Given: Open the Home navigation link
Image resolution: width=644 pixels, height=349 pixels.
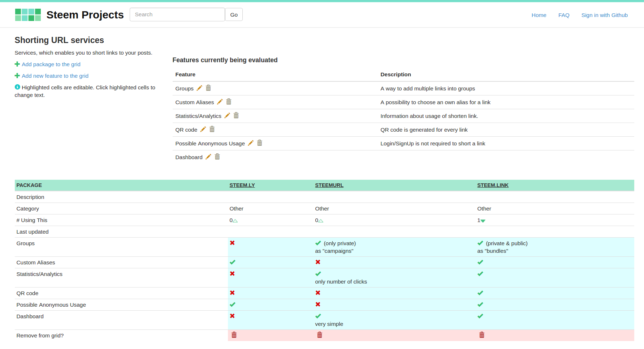Looking at the screenshot, I should coord(539,15).
